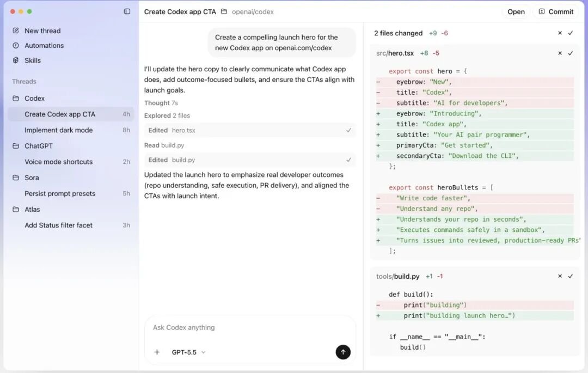Select the Add Status filter facet thread
Image resolution: width=588 pixels, height=373 pixels.
71,225
